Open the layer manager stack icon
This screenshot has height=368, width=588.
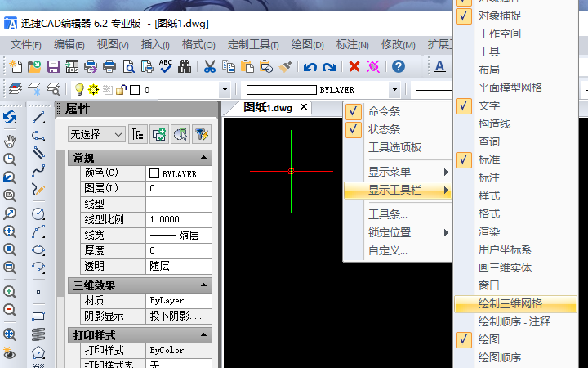click(16, 89)
